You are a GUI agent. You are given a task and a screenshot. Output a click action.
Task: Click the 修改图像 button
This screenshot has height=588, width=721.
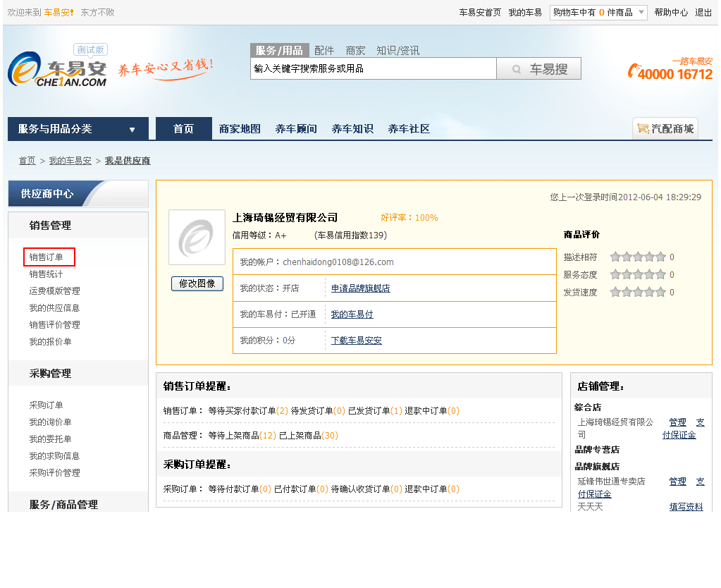197,283
